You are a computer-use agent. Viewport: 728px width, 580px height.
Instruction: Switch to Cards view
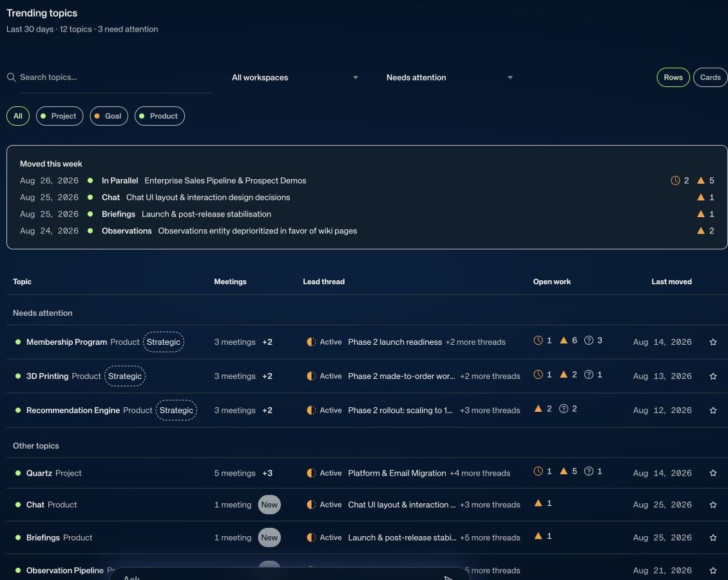click(711, 77)
